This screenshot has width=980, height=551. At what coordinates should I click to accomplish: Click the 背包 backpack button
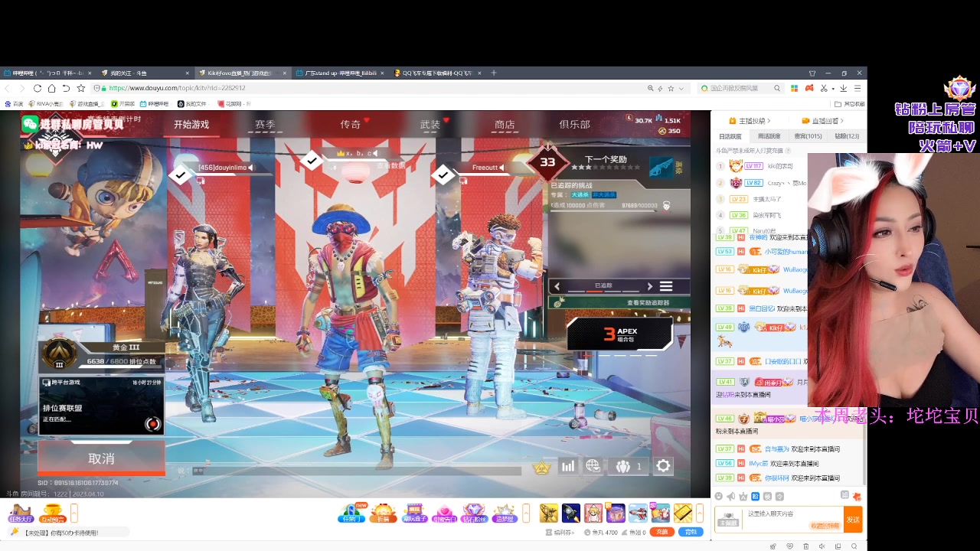coord(691,532)
